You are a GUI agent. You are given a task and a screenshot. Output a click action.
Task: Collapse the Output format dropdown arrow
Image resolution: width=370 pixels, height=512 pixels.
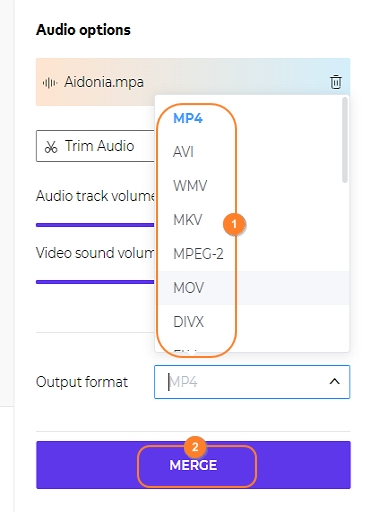coord(334,382)
